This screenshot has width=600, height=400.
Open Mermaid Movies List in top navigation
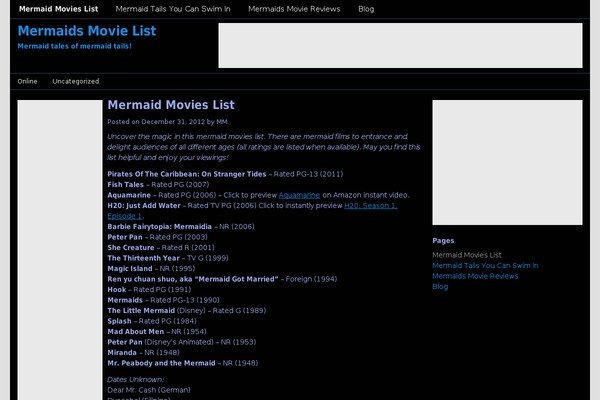(x=59, y=9)
